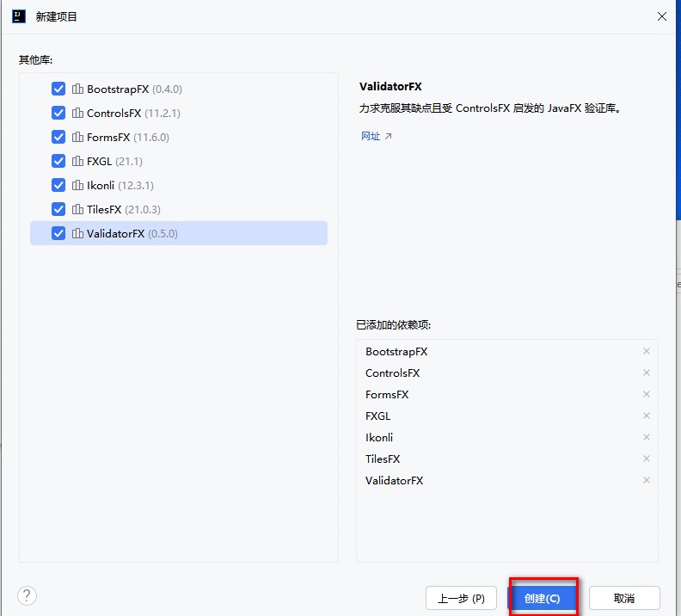The width and height of the screenshot is (681, 616).
Task: Click FXGL in added dependencies list
Action: 377,416
